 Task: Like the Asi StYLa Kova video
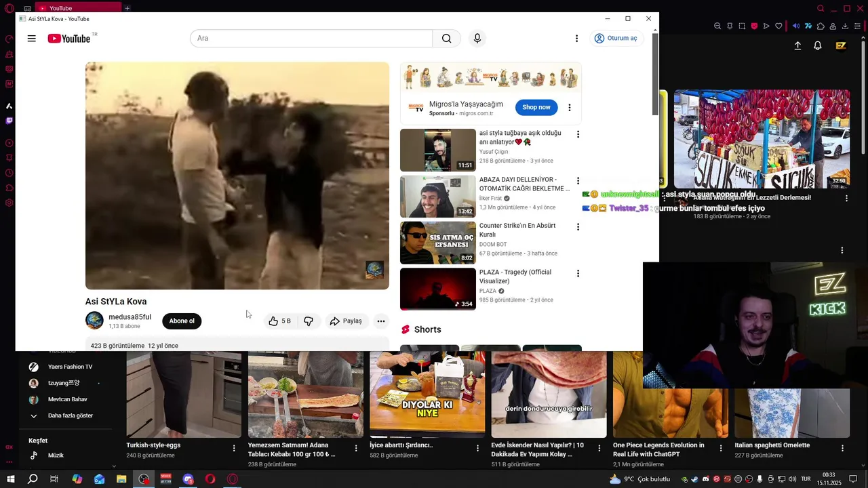pos(280,321)
